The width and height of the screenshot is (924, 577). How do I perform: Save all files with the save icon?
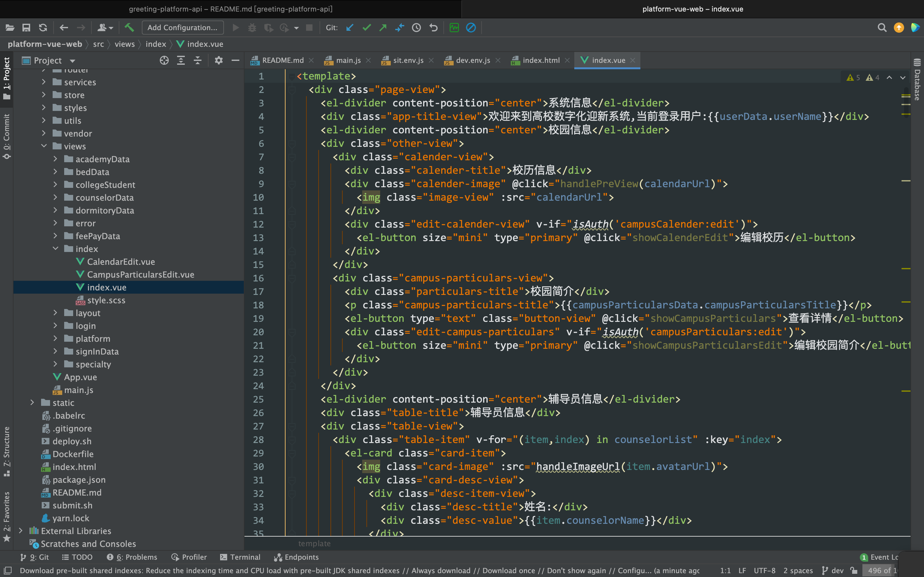click(26, 28)
